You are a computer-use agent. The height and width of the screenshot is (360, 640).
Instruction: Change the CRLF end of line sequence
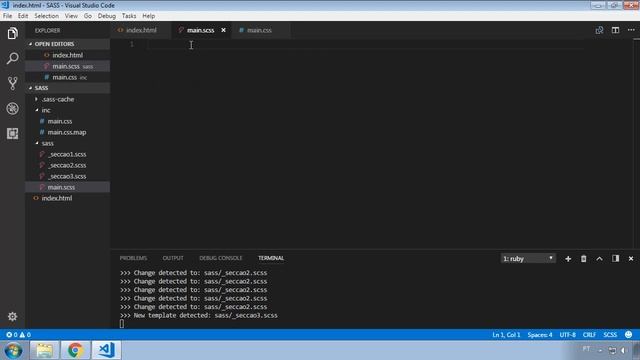pos(589,335)
